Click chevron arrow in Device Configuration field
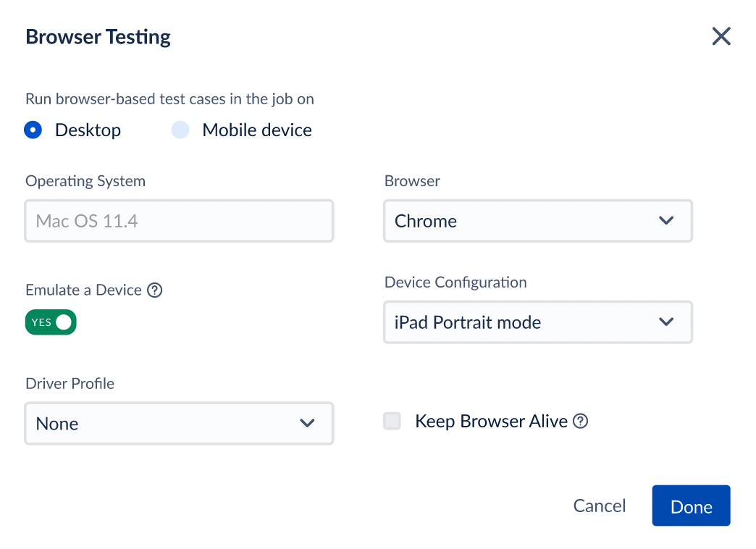 pyautogui.click(x=666, y=322)
